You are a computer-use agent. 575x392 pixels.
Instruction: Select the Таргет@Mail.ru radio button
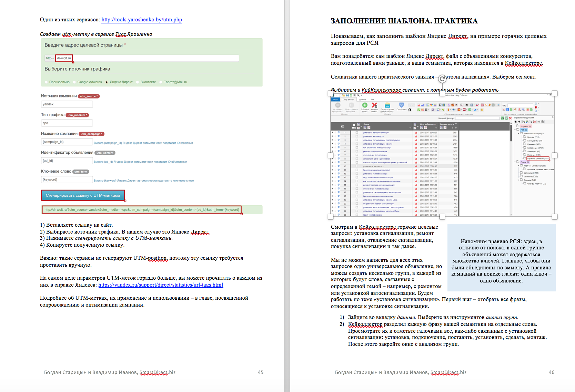click(x=161, y=82)
